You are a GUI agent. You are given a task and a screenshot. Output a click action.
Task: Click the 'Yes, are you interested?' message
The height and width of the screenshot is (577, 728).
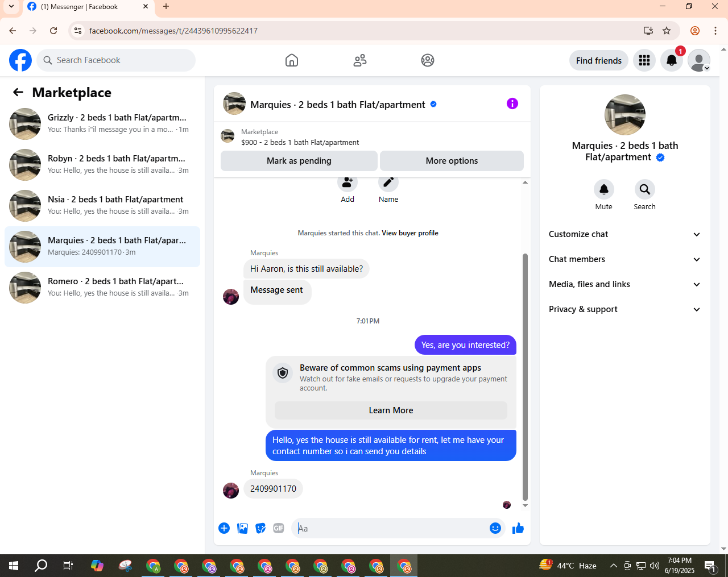[465, 345]
